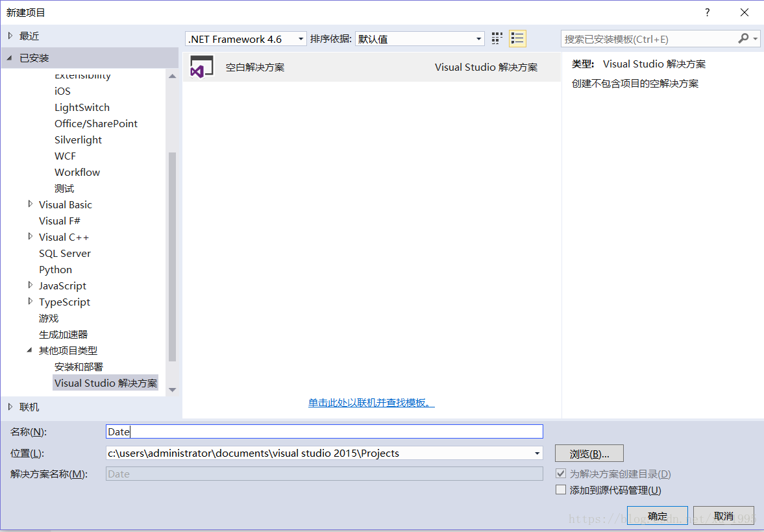Select 游戏 category
764x532 pixels.
click(x=49, y=318)
